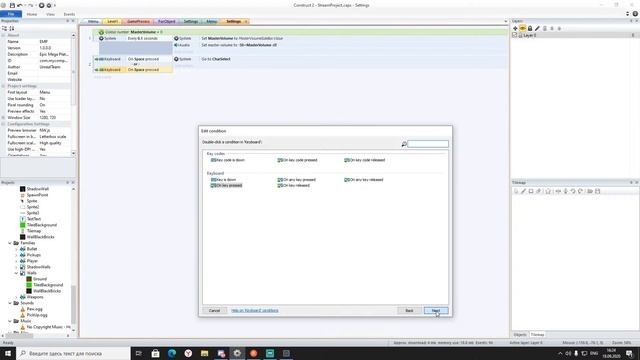Switch to Events ribbon tab
The image size is (640, 360).
pos(69,14)
